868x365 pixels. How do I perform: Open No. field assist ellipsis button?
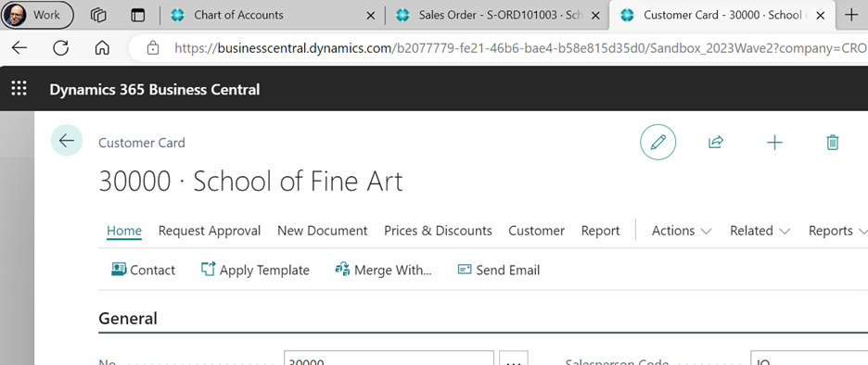(514, 359)
